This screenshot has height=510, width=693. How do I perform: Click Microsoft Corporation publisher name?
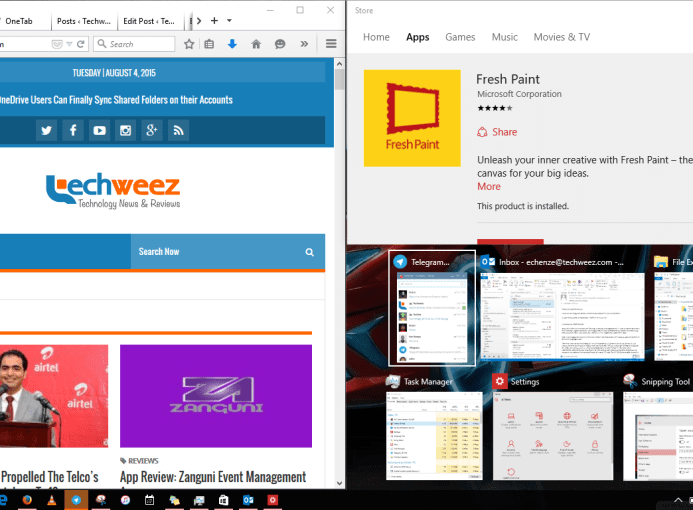pyautogui.click(x=519, y=94)
